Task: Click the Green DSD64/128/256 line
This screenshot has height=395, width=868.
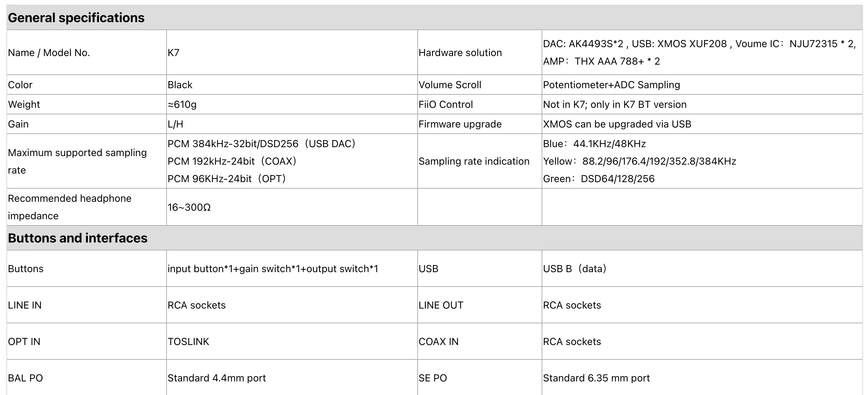Action: [599, 179]
